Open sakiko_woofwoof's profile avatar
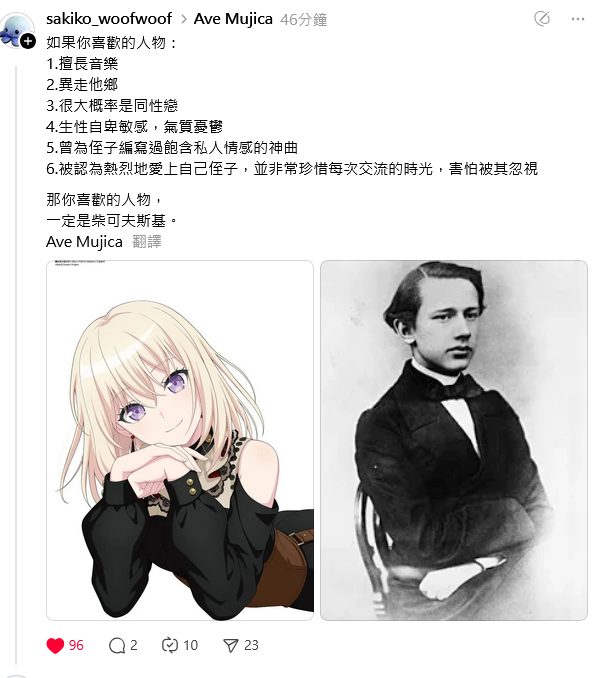 click(16, 30)
